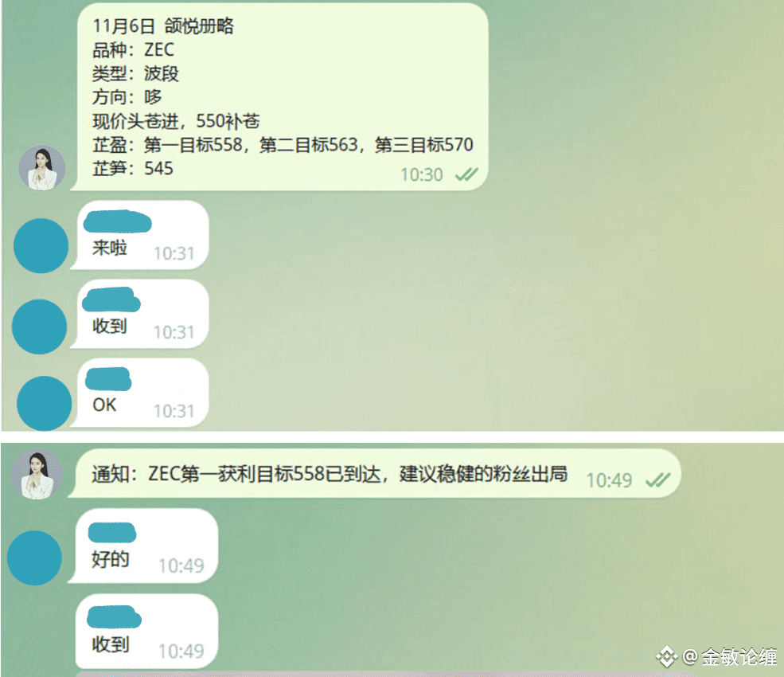Click the redacted sender name above 好的
The width and height of the screenshot is (784, 677).
point(112,532)
